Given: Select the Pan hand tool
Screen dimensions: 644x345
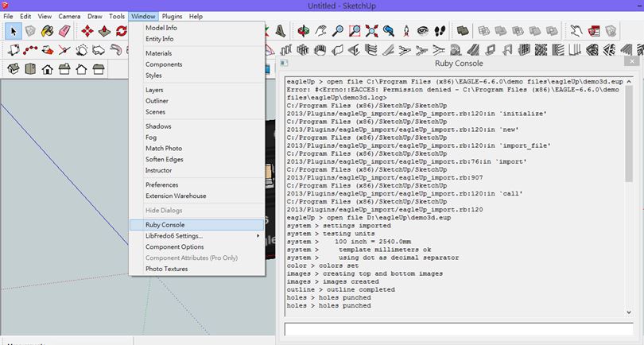Looking at the screenshot, I should [x=320, y=31].
